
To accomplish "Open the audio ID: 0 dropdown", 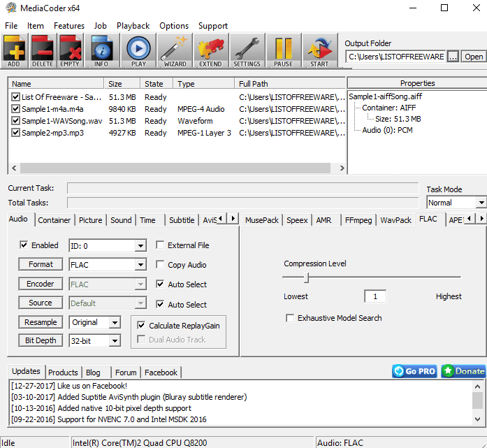I will [140, 246].
